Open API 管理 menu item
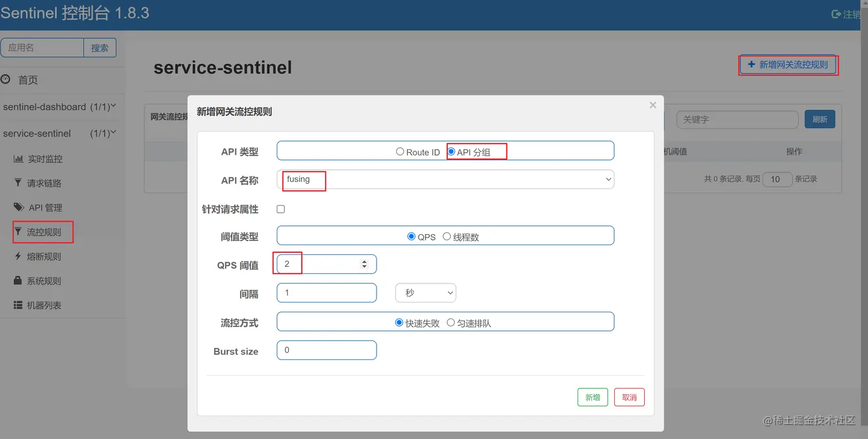 click(x=45, y=208)
